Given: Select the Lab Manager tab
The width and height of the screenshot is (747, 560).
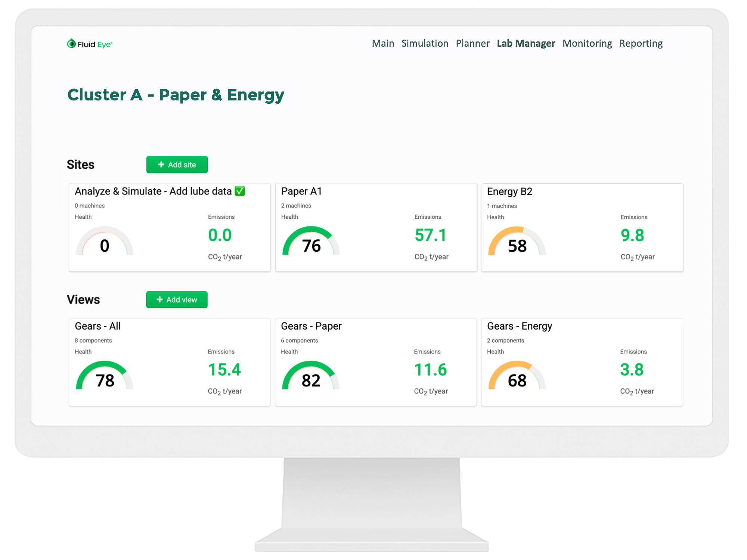Looking at the screenshot, I should (x=526, y=43).
